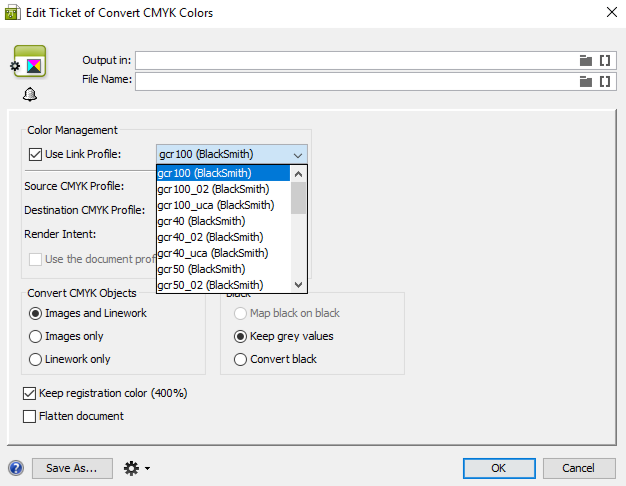Click the app icon in title bar
626x486 pixels.
[12, 13]
